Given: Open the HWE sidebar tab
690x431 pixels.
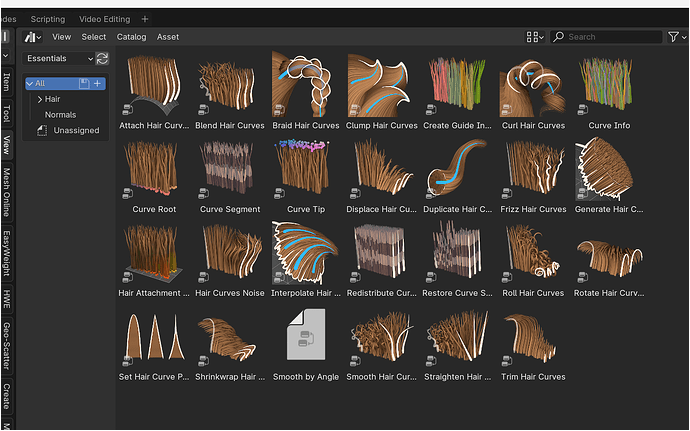Looking at the screenshot, I should 6,298.
